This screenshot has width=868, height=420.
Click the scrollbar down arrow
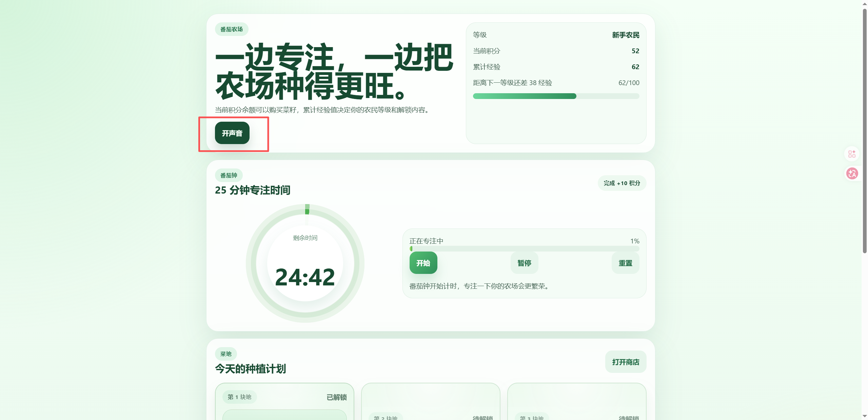click(x=865, y=416)
